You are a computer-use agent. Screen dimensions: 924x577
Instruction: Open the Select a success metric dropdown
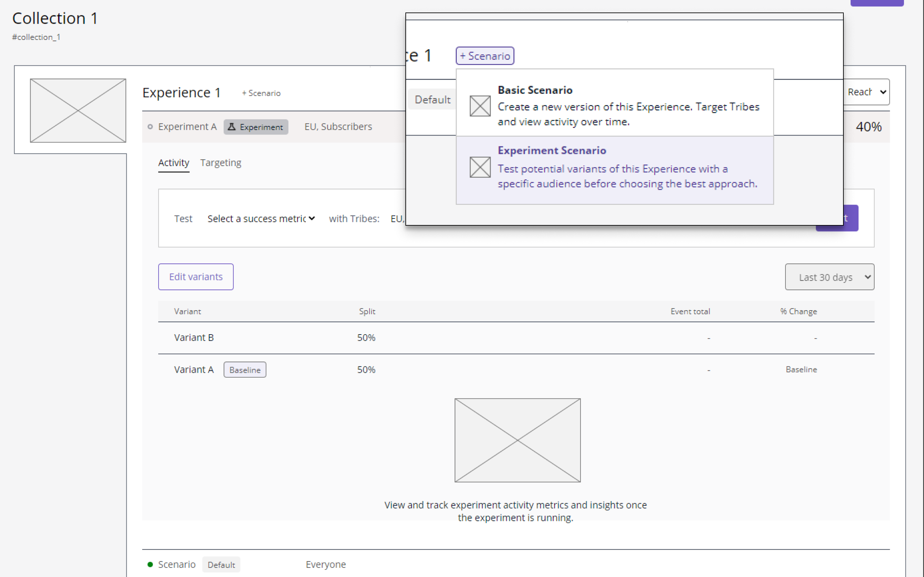(261, 218)
